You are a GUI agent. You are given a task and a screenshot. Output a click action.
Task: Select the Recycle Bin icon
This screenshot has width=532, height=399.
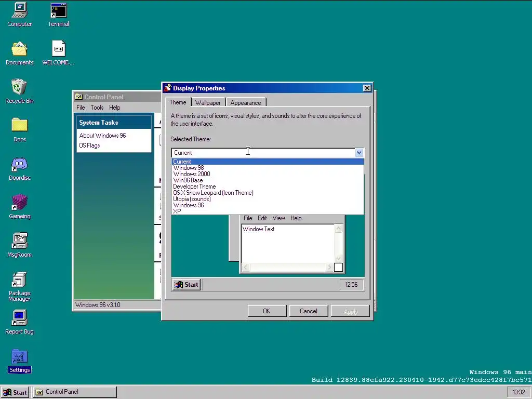click(19, 91)
